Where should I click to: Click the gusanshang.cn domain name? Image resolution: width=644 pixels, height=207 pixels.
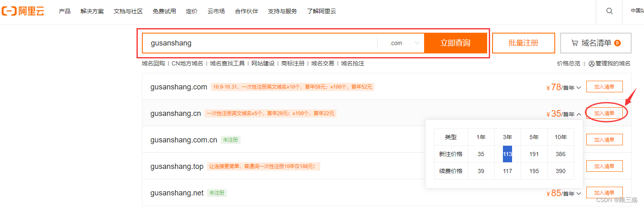pos(176,113)
